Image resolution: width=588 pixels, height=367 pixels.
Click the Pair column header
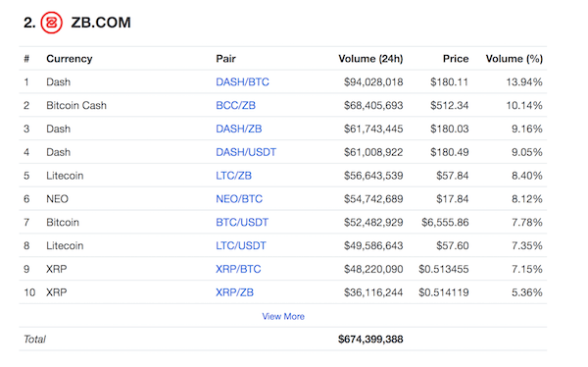point(225,59)
